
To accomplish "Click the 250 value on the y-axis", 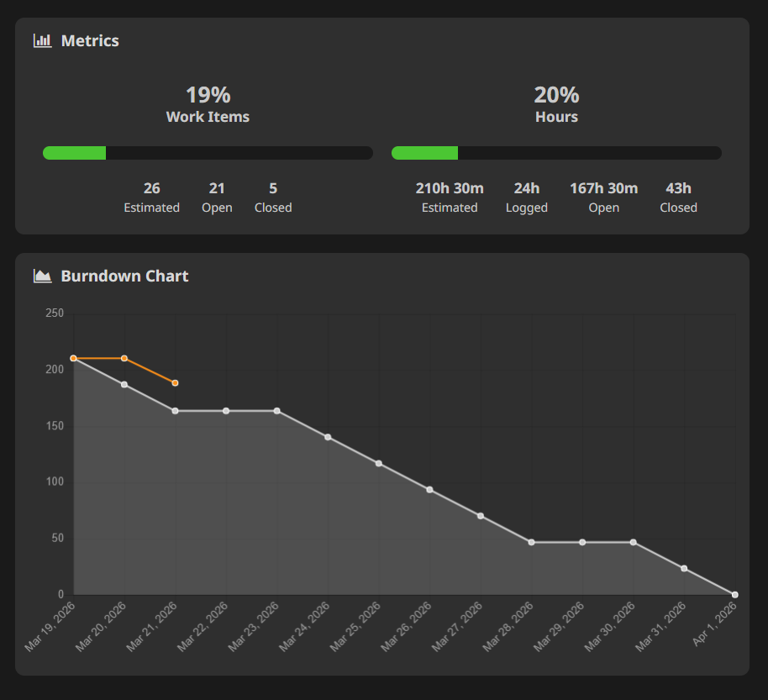I will (55, 313).
